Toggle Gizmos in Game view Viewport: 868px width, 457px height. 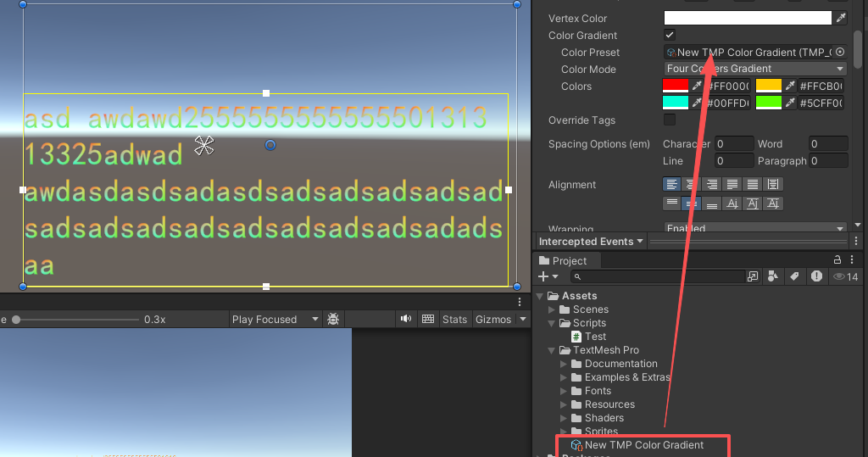493,319
